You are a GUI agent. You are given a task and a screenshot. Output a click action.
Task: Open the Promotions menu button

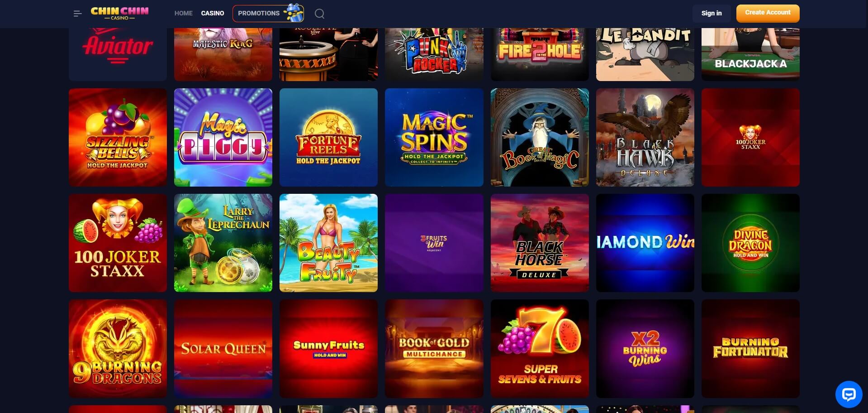tap(268, 14)
